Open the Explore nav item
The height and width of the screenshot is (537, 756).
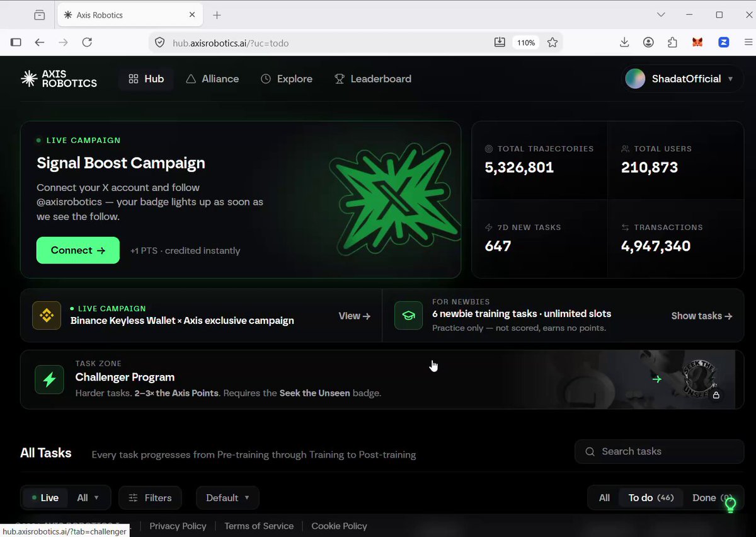coord(287,79)
